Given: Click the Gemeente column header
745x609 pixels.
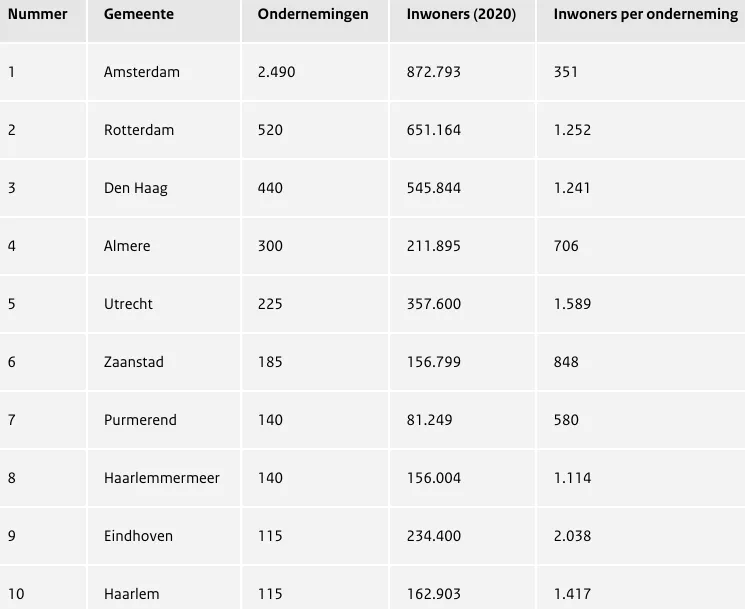Looking at the screenshot, I should 138,15.
